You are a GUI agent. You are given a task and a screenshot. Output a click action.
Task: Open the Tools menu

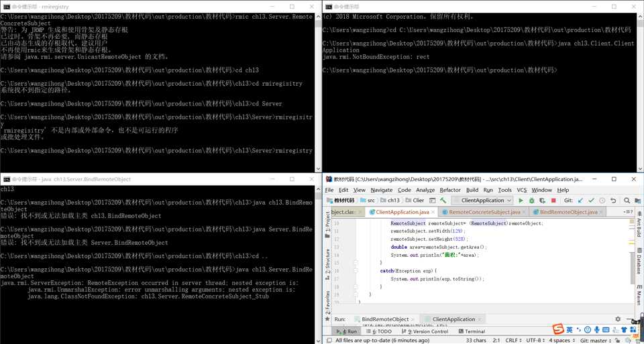504,190
